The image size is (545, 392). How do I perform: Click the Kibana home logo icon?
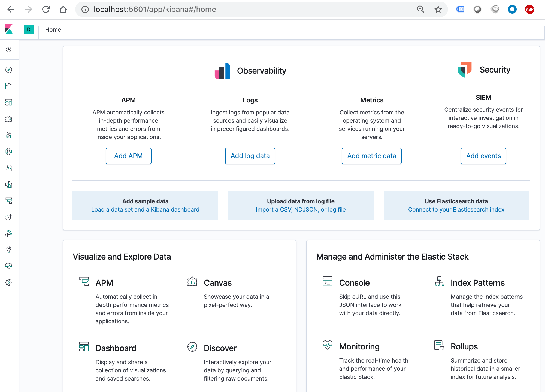click(x=9, y=29)
